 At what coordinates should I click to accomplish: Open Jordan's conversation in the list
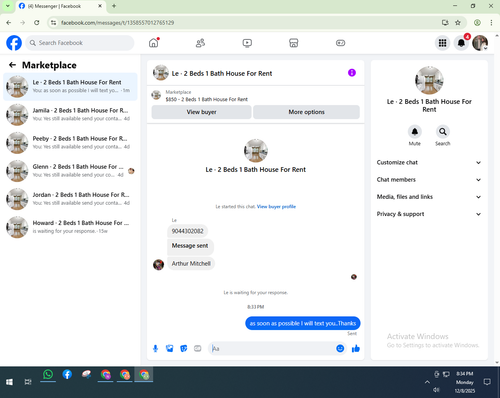pyautogui.click(x=70, y=199)
